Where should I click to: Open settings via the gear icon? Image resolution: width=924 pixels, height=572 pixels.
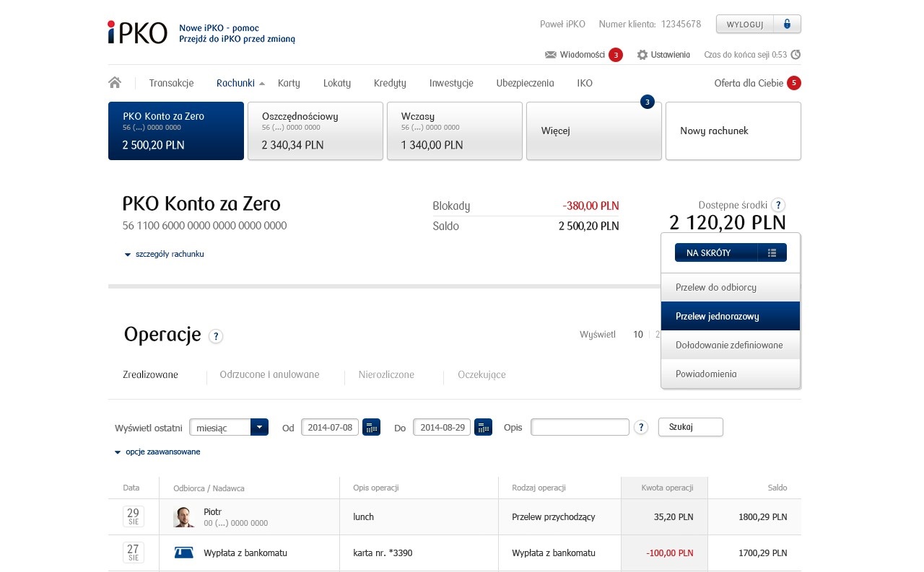[x=642, y=55]
